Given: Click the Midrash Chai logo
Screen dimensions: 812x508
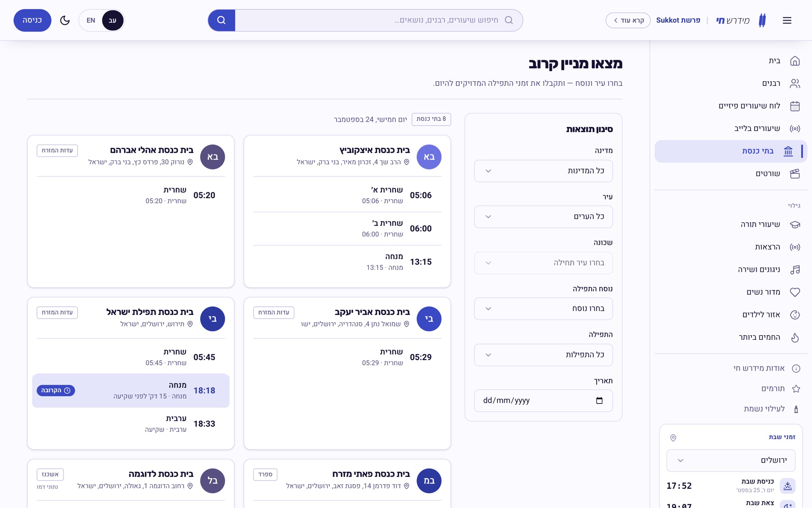Looking at the screenshot, I should 741,20.
